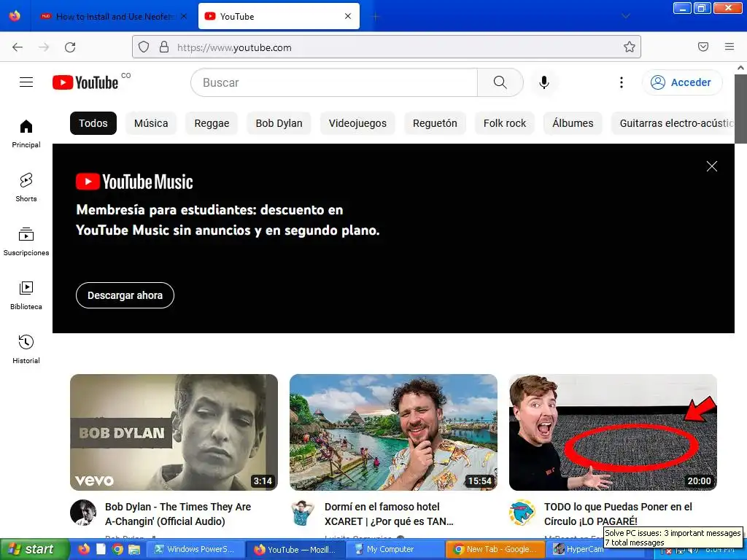
Task: Click the Acceder sign-in button
Action: [682, 82]
